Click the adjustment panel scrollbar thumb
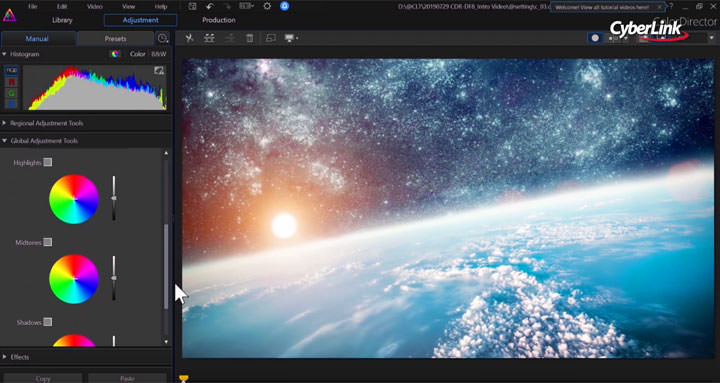This screenshot has width=720, height=383. click(166, 266)
